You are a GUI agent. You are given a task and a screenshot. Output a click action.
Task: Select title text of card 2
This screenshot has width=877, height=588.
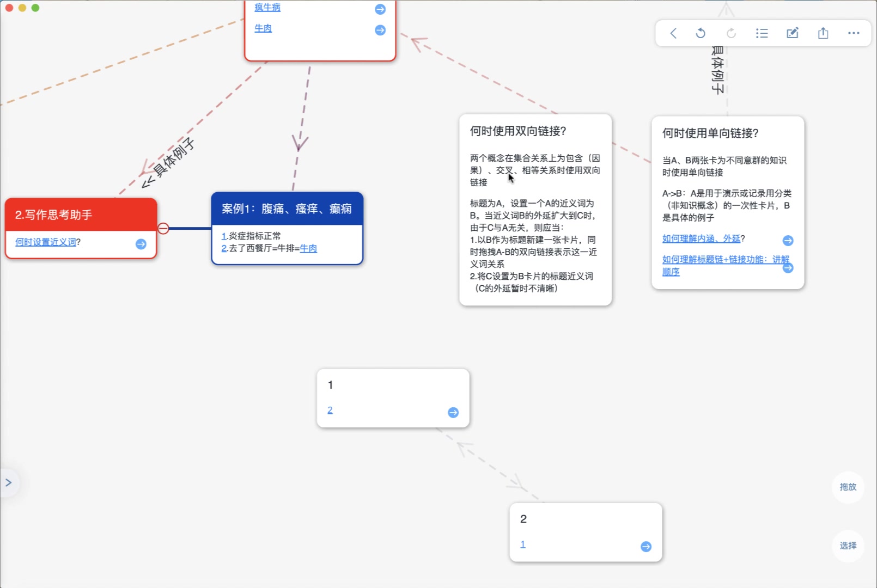pyautogui.click(x=523, y=519)
